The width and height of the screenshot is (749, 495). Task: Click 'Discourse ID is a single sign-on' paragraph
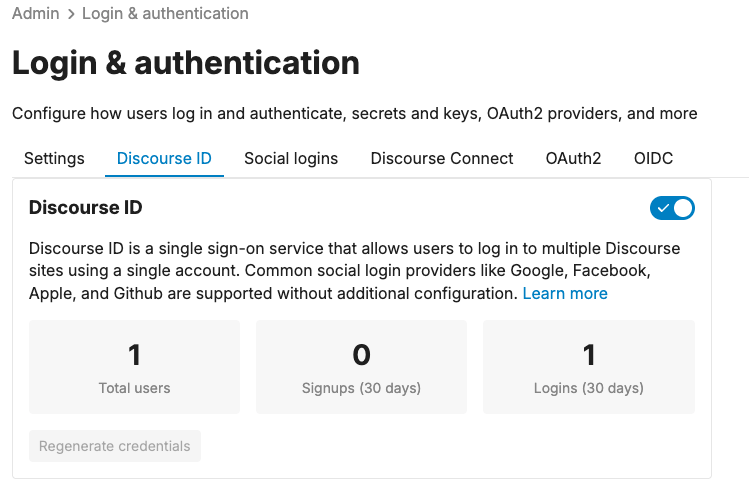point(354,271)
